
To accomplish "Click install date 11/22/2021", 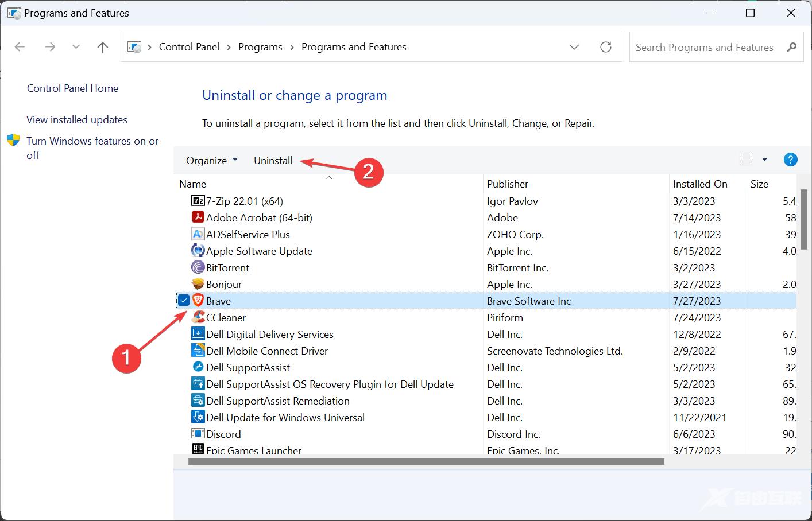I will tap(699, 417).
